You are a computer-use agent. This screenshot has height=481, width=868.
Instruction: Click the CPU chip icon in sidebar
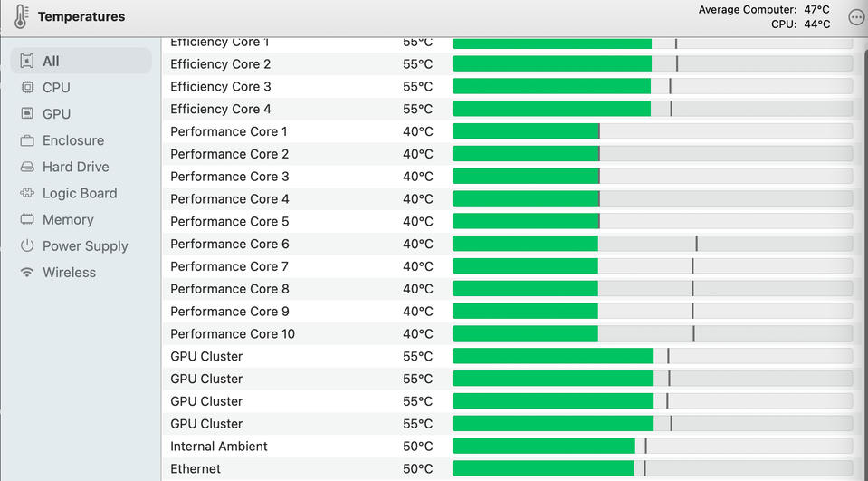[x=27, y=88]
